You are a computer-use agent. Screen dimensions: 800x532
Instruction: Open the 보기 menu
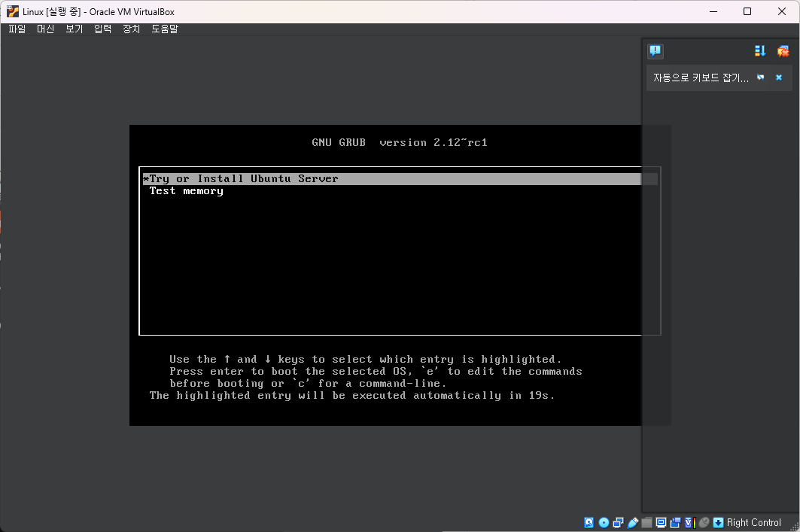(x=74, y=29)
